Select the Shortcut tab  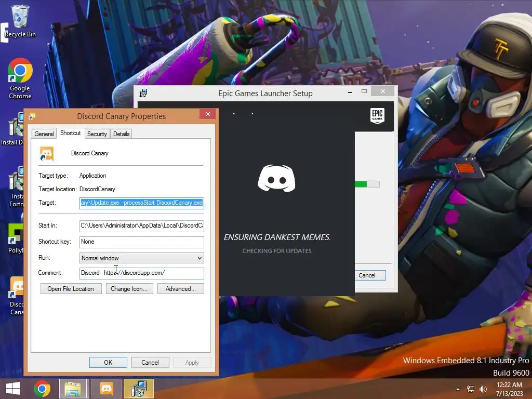(x=70, y=133)
